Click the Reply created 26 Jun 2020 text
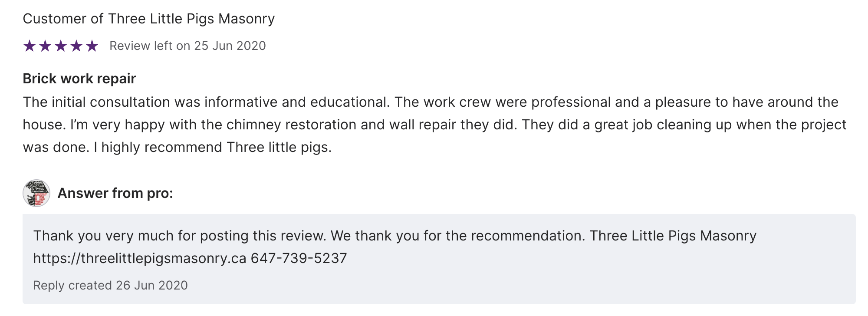 coord(110,285)
